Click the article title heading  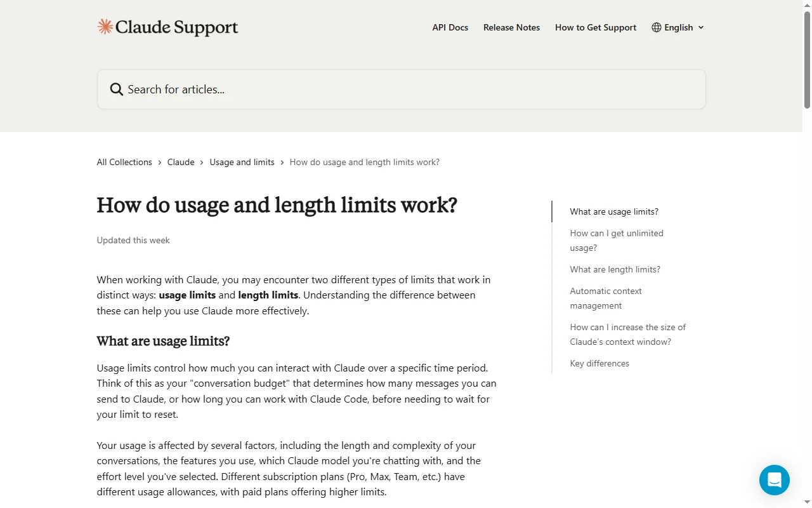[x=277, y=205]
